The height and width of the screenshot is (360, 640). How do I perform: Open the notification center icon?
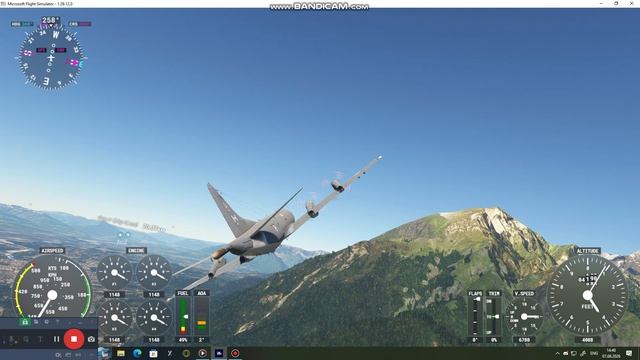click(x=629, y=353)
